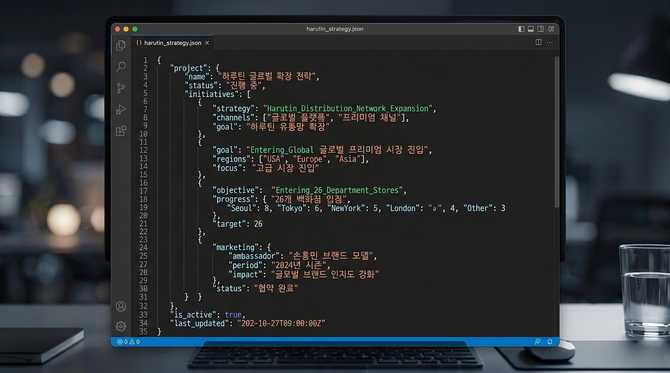Open the customize layout icon in title bar
Viewport: 670px width, 373px height.
[x=551, y=29]
